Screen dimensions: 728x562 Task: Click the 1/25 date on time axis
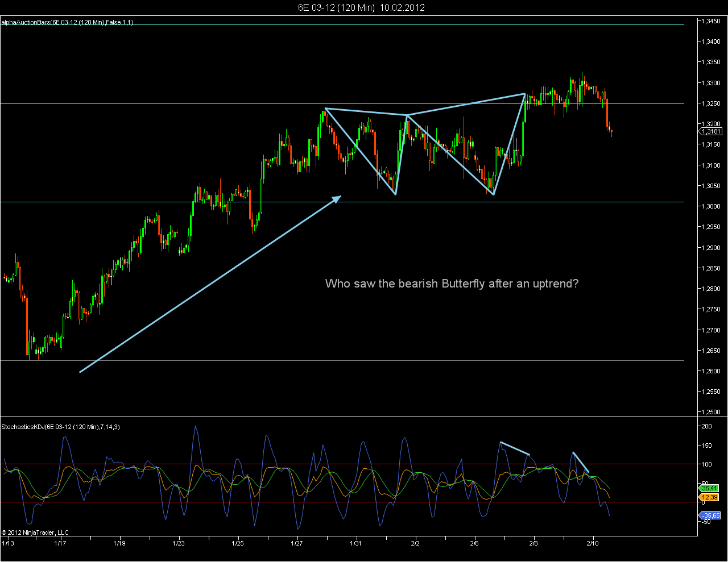click(238, 544)
